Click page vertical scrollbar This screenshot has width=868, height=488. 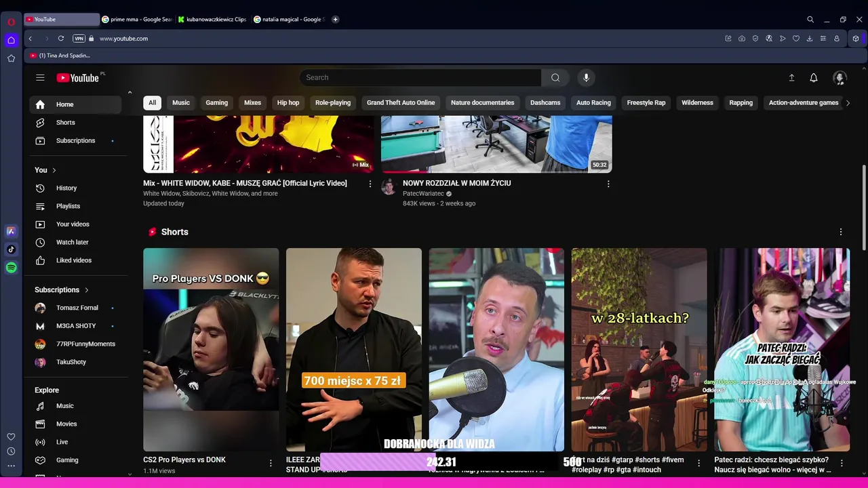click(864, 207)
